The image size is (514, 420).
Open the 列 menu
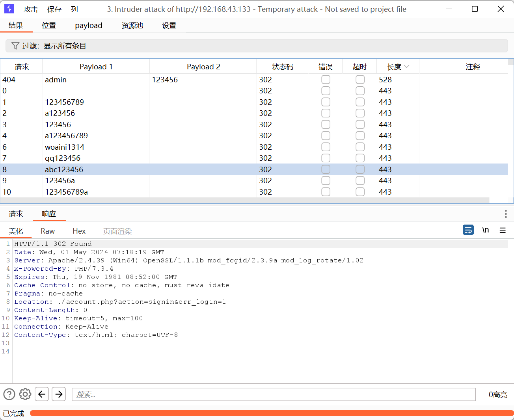[x=74, y=9]
